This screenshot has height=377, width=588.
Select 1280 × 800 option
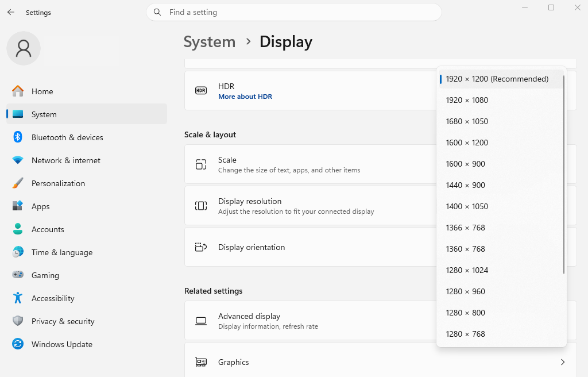501,313
